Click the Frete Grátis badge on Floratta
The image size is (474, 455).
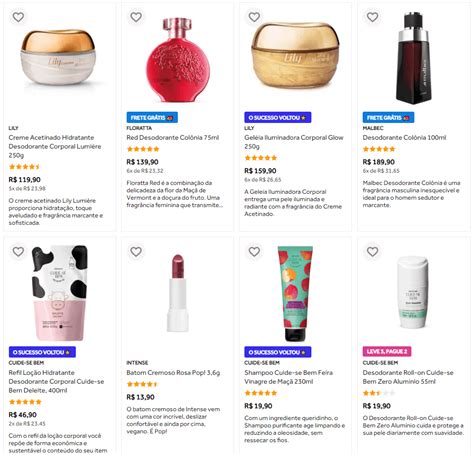[152, 117]
